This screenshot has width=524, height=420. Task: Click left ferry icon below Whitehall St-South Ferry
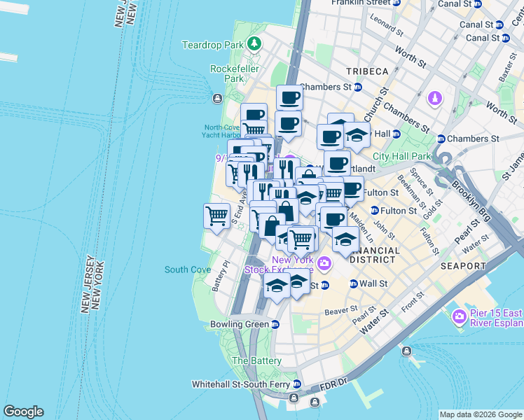coord(294,398)
